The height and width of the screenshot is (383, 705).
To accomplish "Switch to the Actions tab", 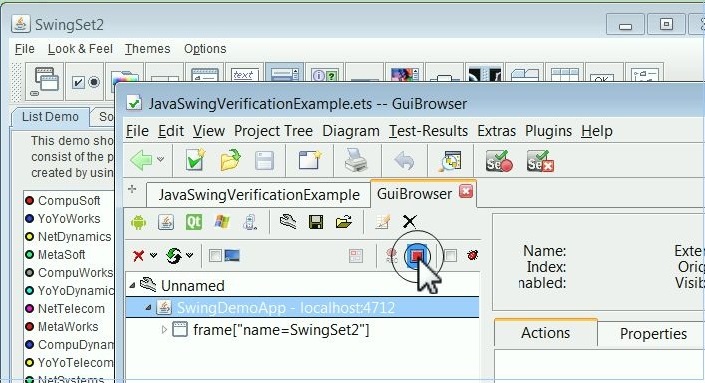I will tap(545, 333).
